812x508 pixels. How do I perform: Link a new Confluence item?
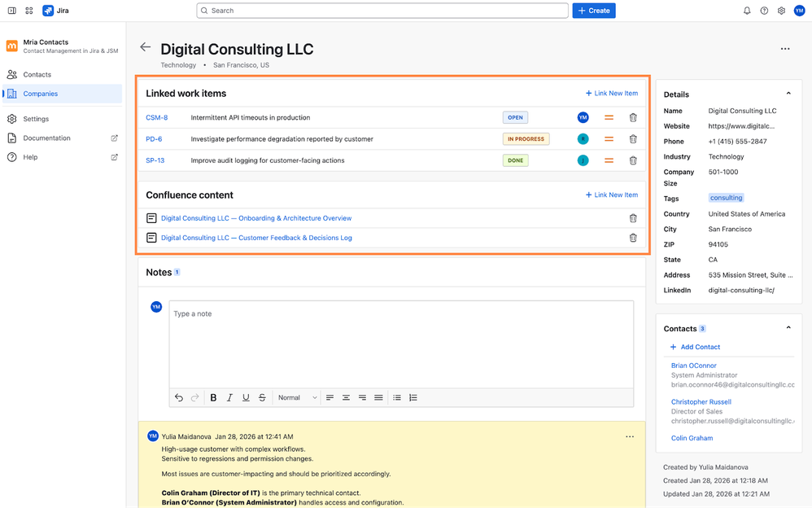click(x=612, y=195)
